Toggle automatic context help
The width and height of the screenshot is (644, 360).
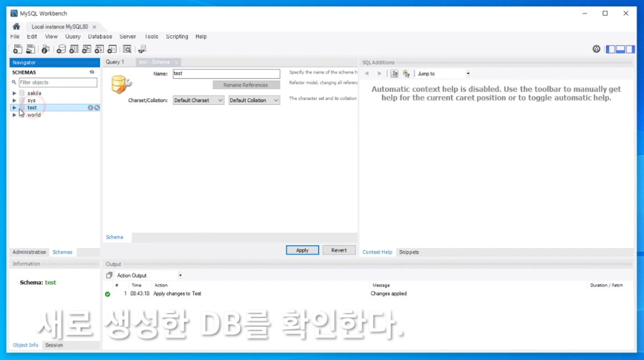(x=407, y=74)
